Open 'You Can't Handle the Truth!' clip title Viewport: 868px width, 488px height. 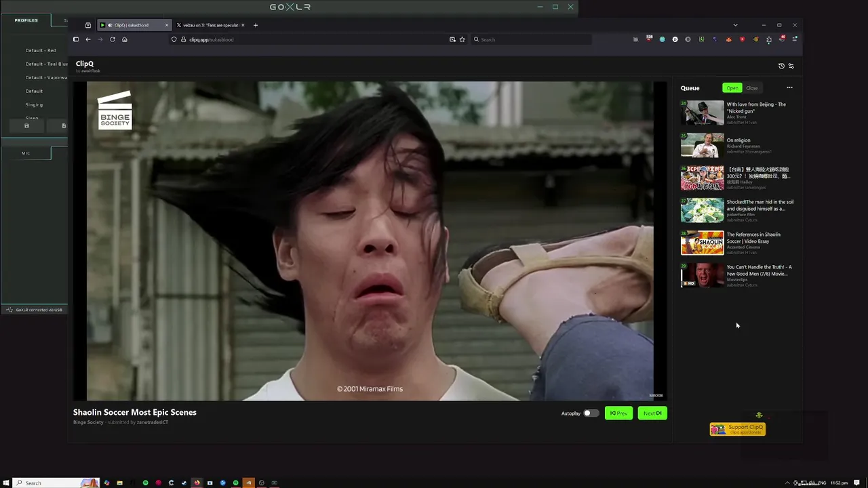tap(759, 270)
